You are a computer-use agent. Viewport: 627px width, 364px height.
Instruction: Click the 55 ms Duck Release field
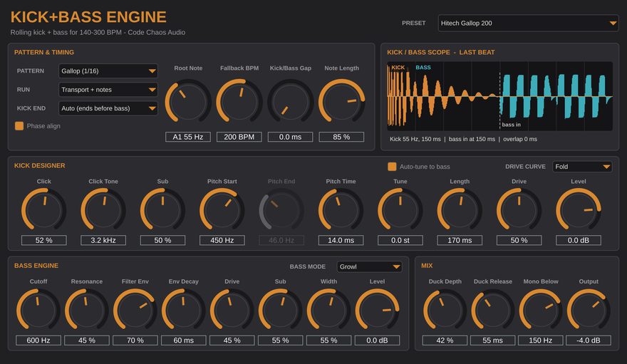point(492,340)
